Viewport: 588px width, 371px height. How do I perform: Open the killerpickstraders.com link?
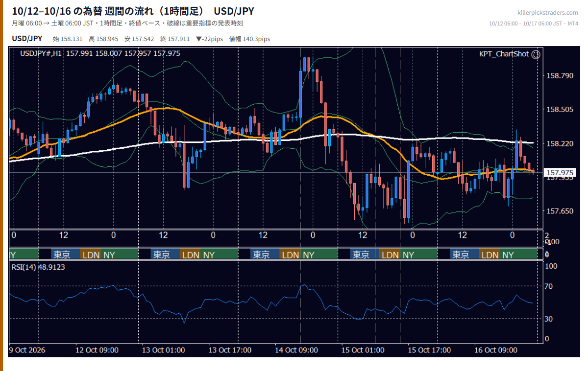coord(548,13)
